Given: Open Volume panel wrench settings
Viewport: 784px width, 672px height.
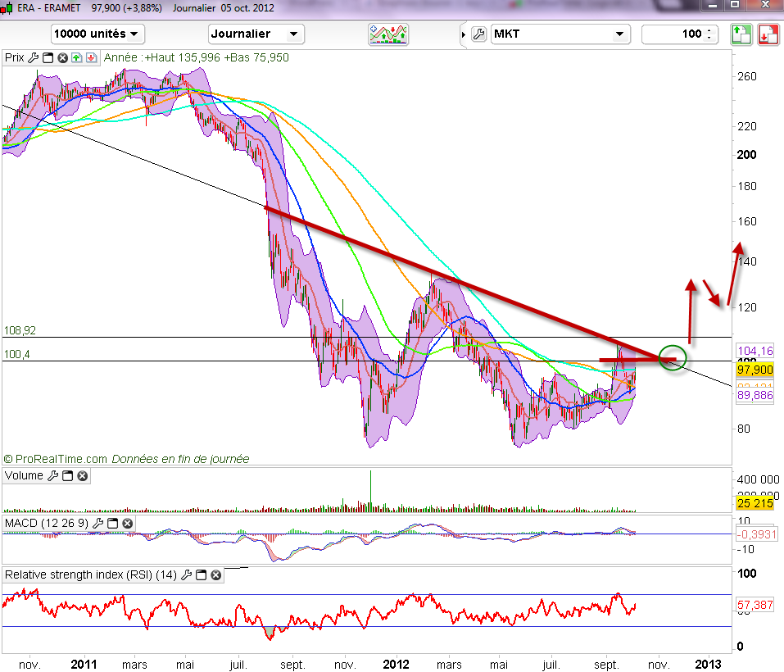Looking at the screenshot, I should [53, 476].
